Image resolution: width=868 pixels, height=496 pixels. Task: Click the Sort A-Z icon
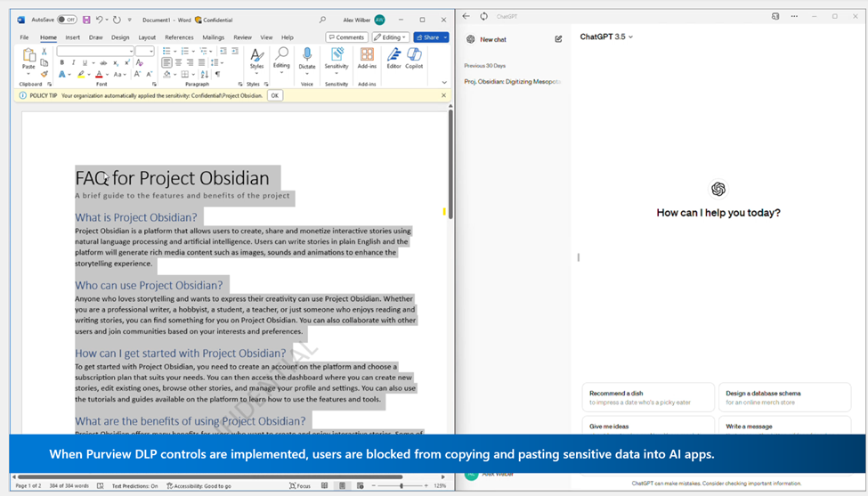pyautogui.click(x=204, y=74)
